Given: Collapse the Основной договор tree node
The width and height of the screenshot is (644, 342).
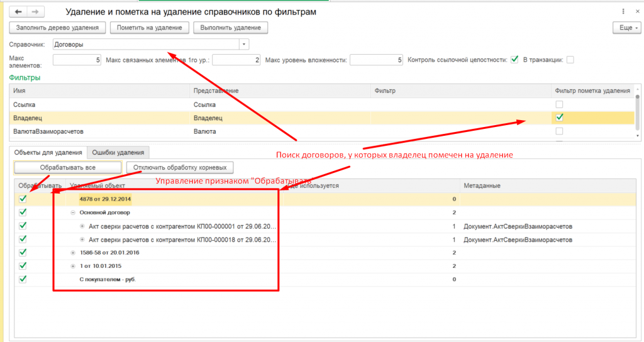Looking at the screenshot, I should [73, 212].
